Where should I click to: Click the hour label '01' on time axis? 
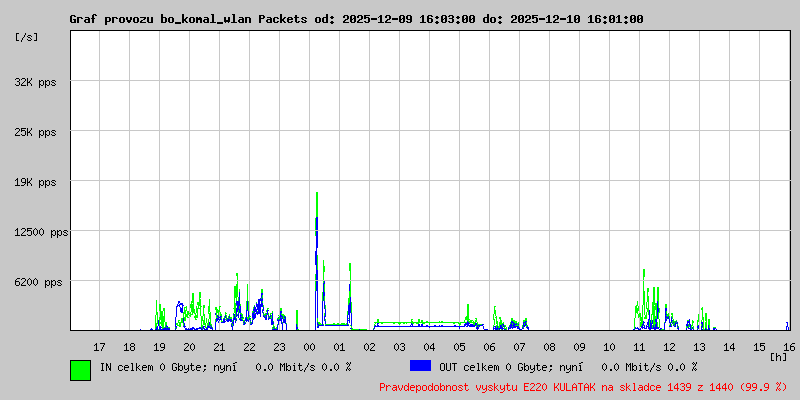[x=339, y=347]
